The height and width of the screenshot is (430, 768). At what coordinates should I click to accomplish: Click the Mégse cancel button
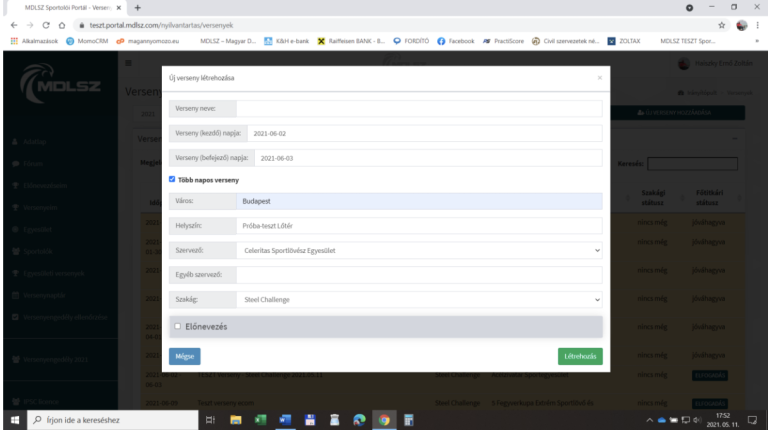[184, 356]
